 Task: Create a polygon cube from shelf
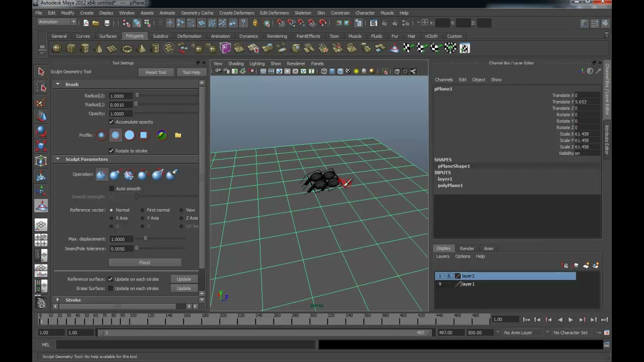coord(71,48)
